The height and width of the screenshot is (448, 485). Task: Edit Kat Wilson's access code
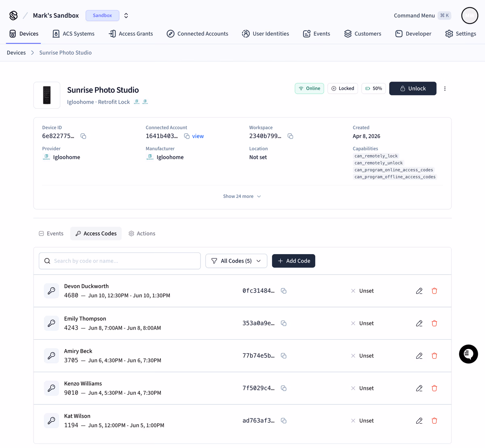tap(419, 421)
